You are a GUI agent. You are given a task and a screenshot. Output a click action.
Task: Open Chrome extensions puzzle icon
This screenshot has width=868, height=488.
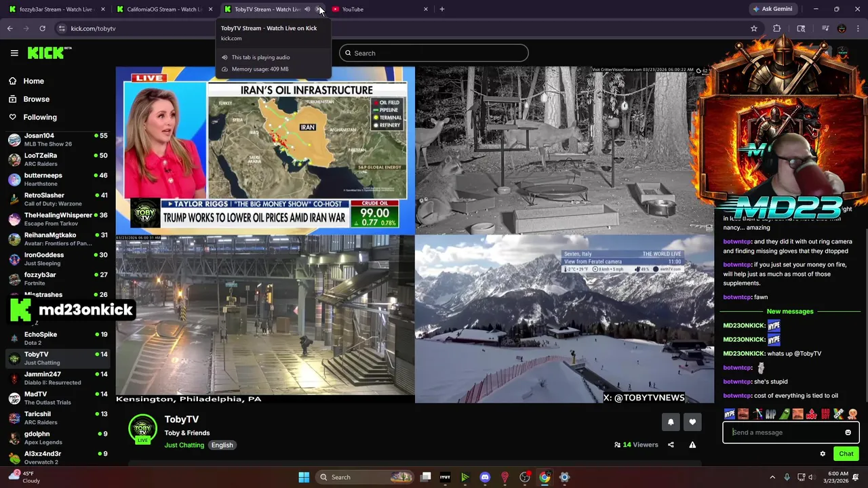pos(777,28)
